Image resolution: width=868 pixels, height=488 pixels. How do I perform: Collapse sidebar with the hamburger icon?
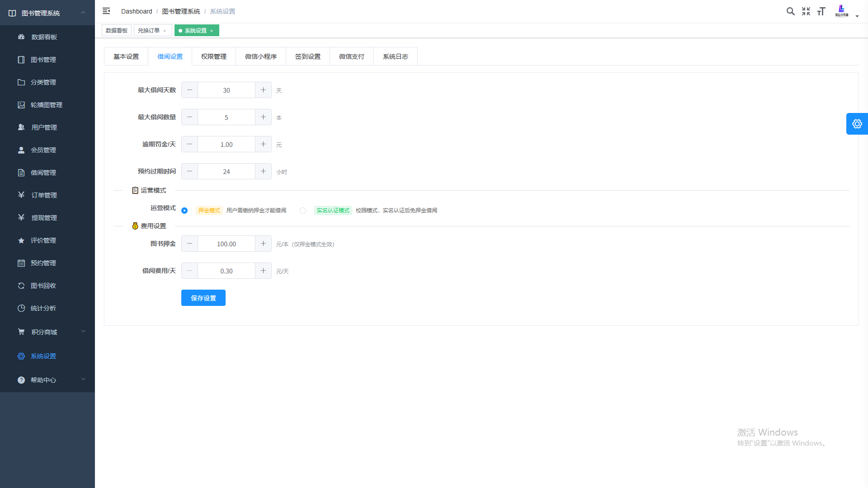pyautogui.click(x=106, y=11)
